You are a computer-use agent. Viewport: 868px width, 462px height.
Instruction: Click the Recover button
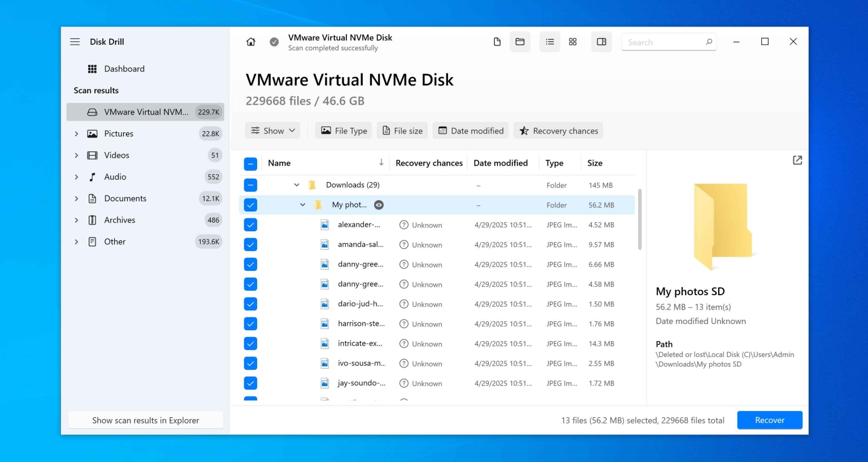(769, 420)
